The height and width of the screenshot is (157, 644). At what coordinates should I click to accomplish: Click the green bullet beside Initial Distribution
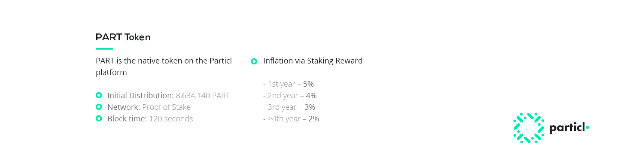click(99, 95)
